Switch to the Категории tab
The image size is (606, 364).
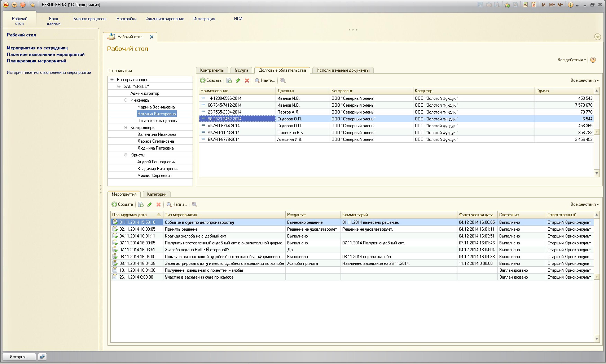157,194
